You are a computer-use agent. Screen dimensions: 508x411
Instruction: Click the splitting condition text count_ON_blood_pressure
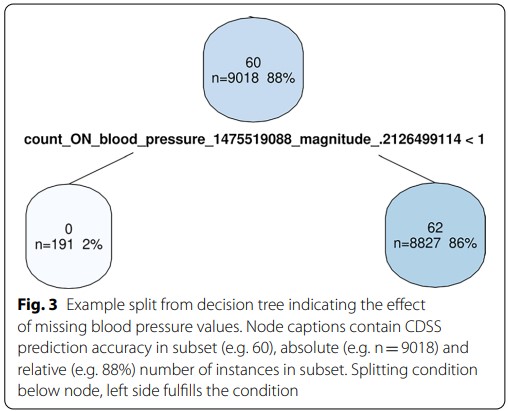click(x=254, y=139)
